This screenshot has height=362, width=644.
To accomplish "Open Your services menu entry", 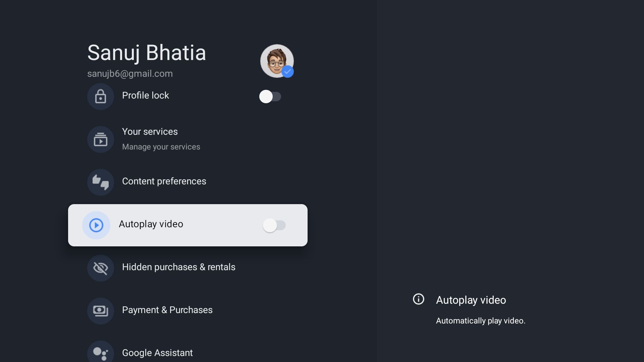I will [150, 132].
